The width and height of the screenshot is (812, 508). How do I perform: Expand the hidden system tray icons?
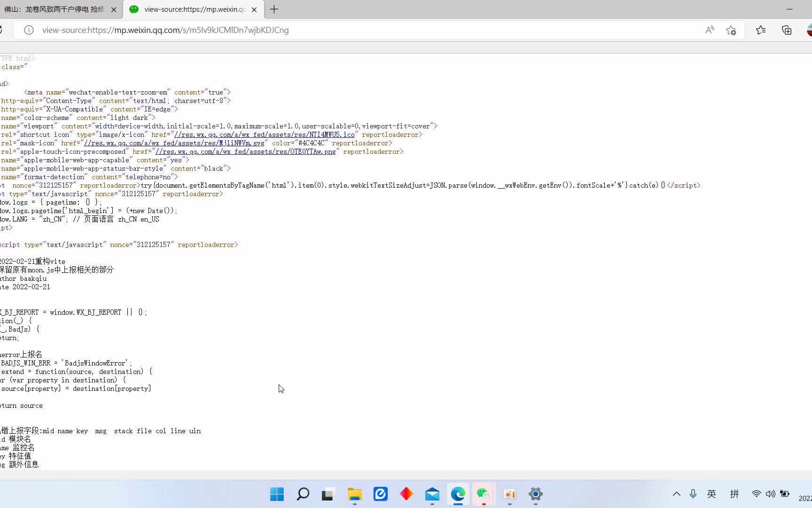click(x=677, y=494)
